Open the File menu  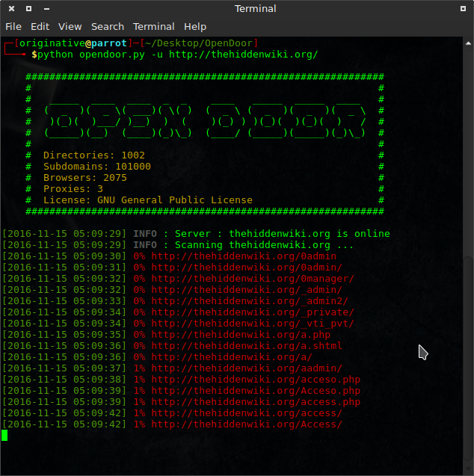pyautogui.click(x=13, y=26)
